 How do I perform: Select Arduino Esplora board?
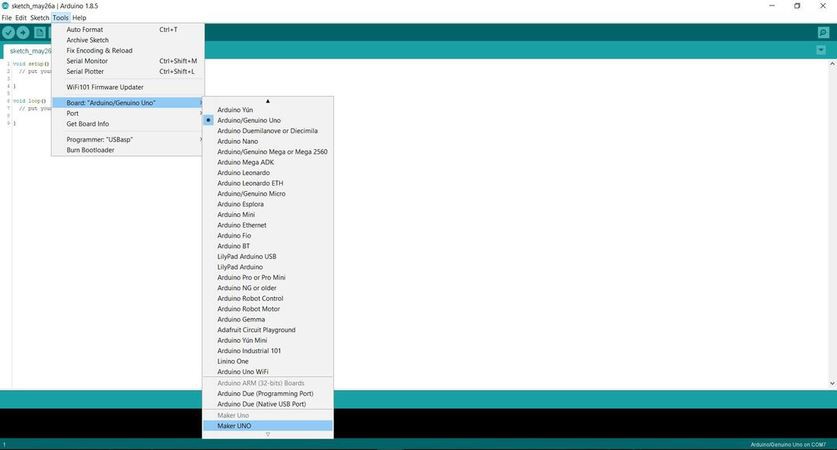267,204
